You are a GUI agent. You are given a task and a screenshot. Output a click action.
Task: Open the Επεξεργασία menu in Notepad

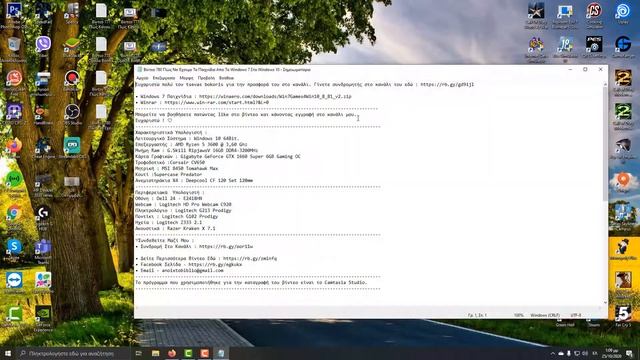[164, 78]
